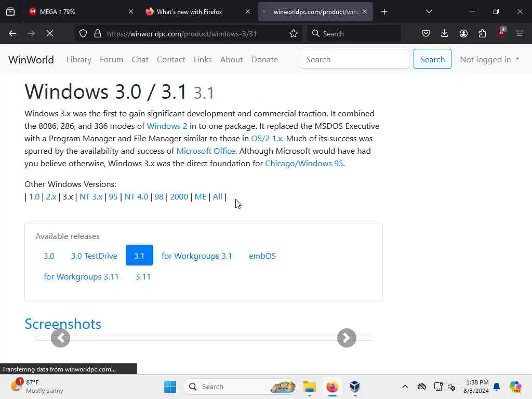This screenshot has height=399, width=532.
Task: Open Windows 1.0 version link
Action: click(34, 197)
